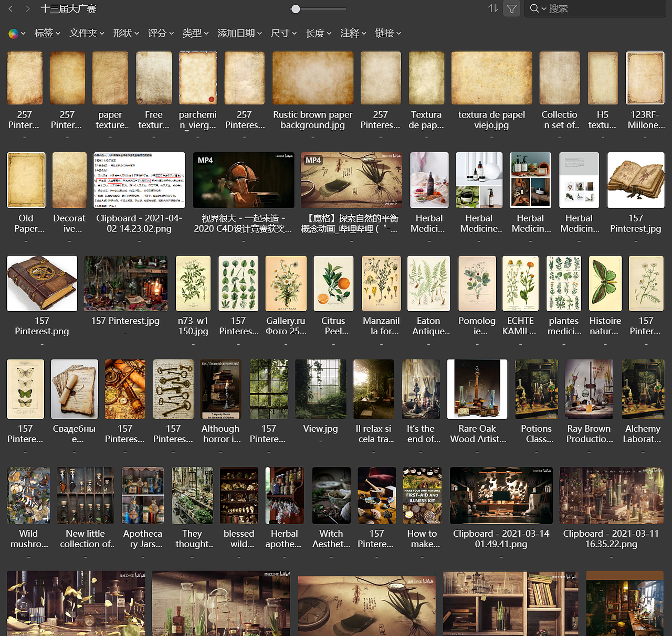The image size is (672, 636).
Task: Select the open spellbook 157 Pinterest thumbnail
Action: coord(636,181)
